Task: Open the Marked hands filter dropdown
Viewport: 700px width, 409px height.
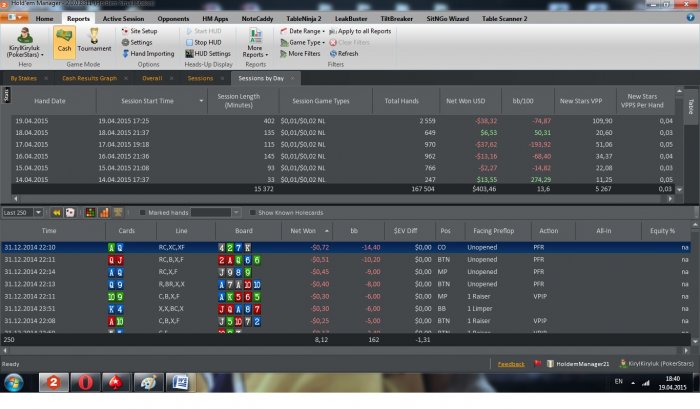Action: point(236,213)
